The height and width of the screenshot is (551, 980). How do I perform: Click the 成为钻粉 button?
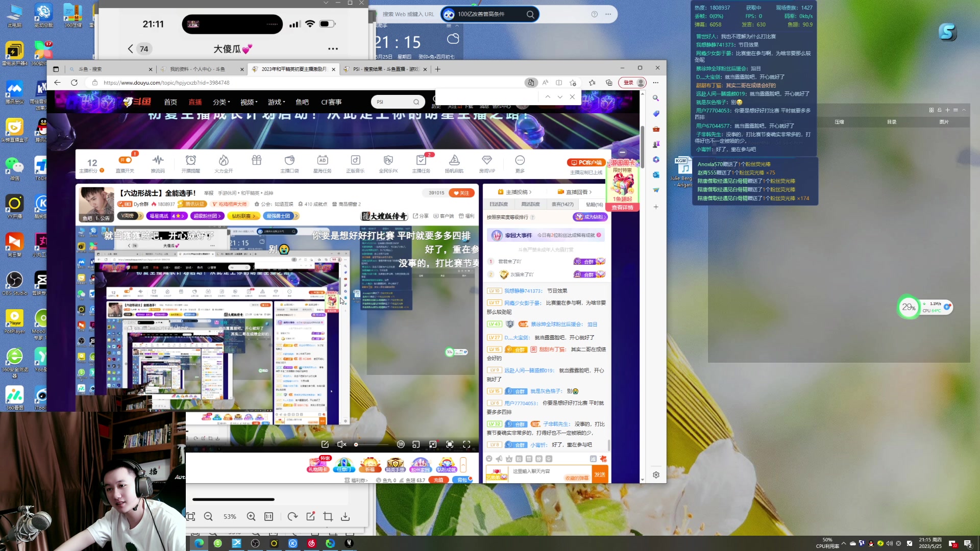click(590, 217)
